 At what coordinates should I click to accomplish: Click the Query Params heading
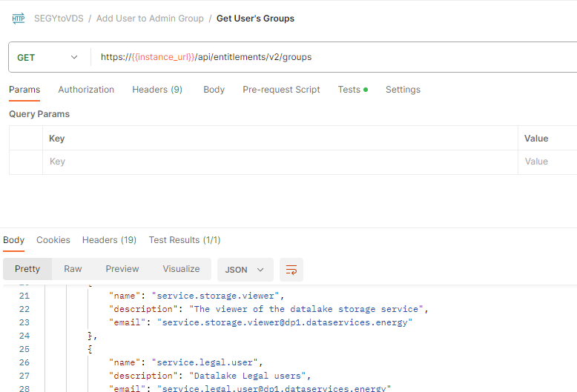pos(39,114)
